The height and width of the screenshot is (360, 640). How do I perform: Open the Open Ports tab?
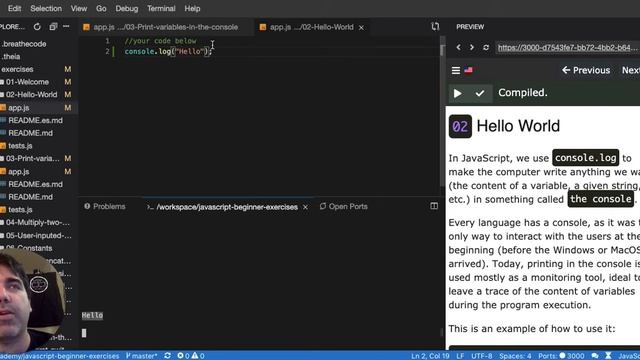[344, 207]
